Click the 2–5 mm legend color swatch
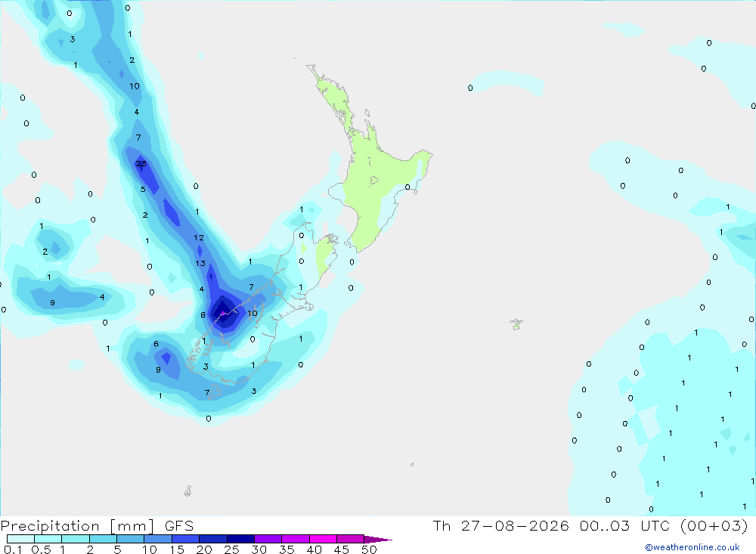The height and width of the screenshot is (554, 756). (x=103, y=539)
